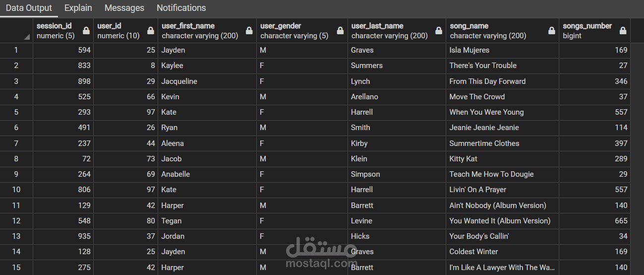Viewport: 644px width, 275px height.
Task: Click the lock icon in song_name column
Action: pos(551,31)
